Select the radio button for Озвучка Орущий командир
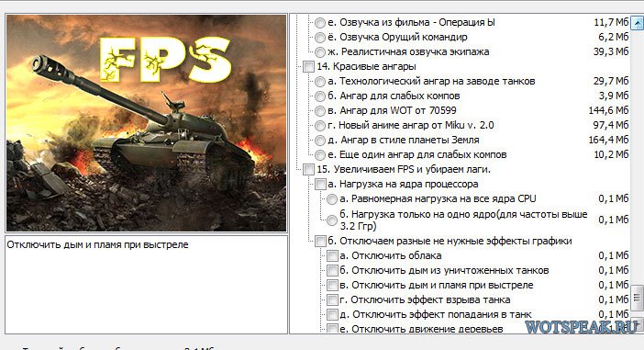Screen dimensions: 644x350 click(320, 38)
